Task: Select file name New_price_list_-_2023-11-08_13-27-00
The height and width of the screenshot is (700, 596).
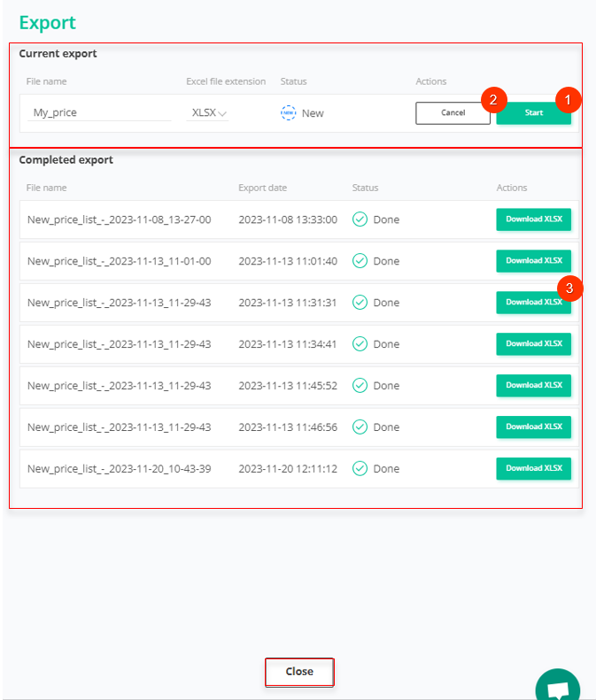Action: [x=120, y=219]
